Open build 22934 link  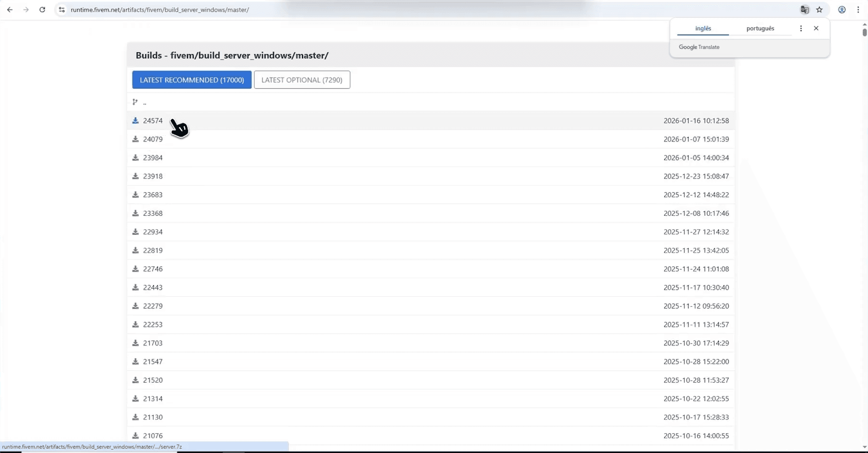tap(153, 232)
